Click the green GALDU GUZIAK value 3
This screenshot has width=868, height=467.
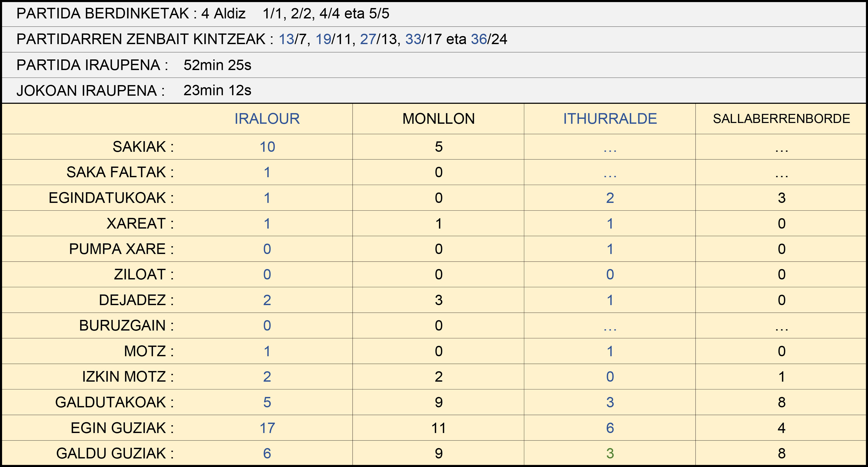(610, 454)
